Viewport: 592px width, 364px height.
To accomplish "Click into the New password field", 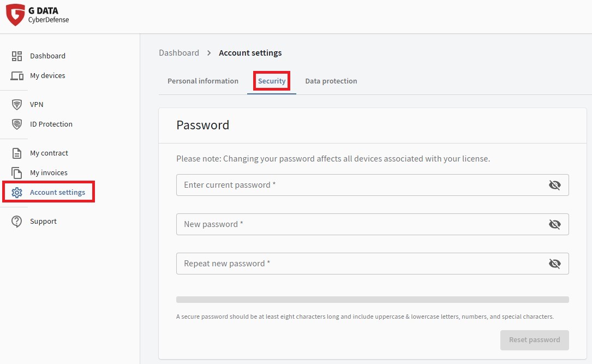I will pos(360,224).
